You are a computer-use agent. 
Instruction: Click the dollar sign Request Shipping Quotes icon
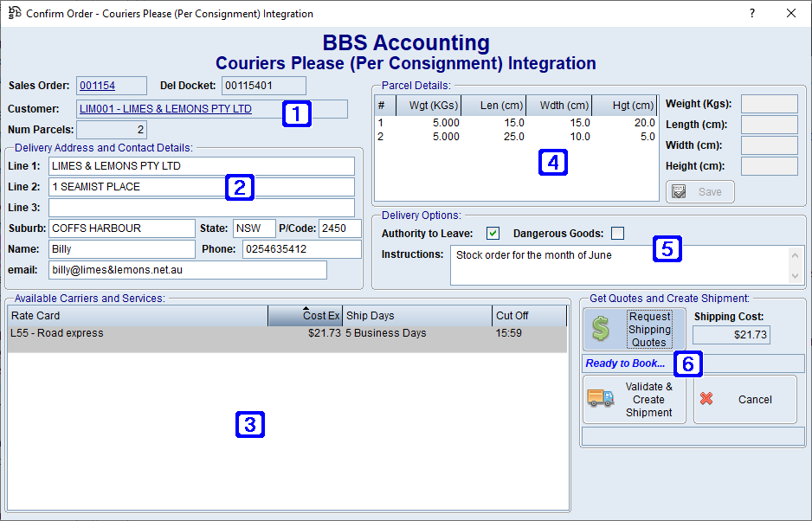tap(600, 329)
